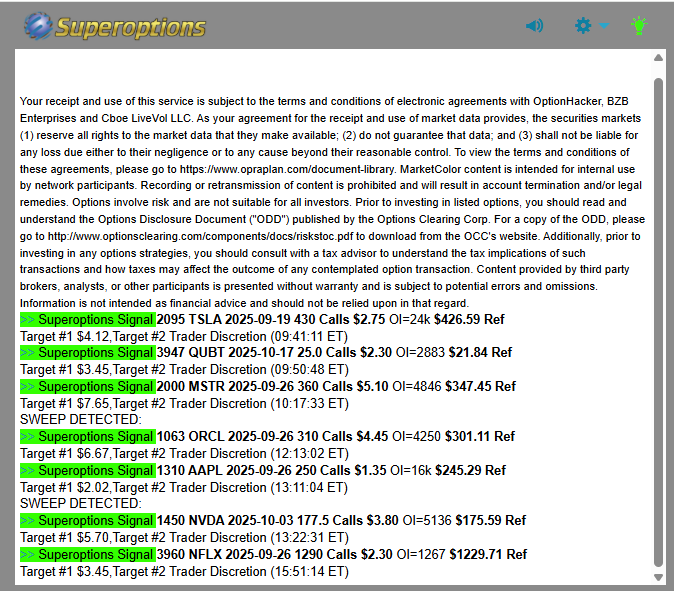The width and height of the screenshot is (674, 591).
Task: Open the settings gear icon
Action: point(584,26)
